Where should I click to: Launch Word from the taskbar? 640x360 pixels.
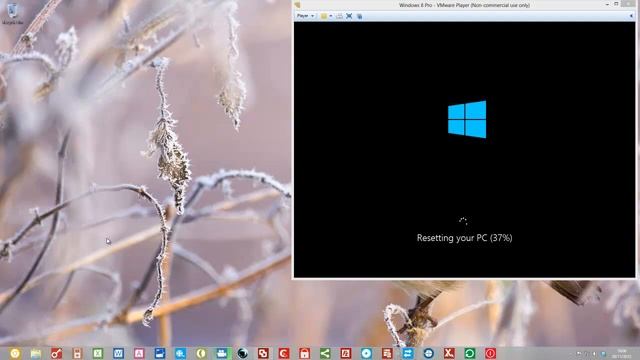(118, 353)
